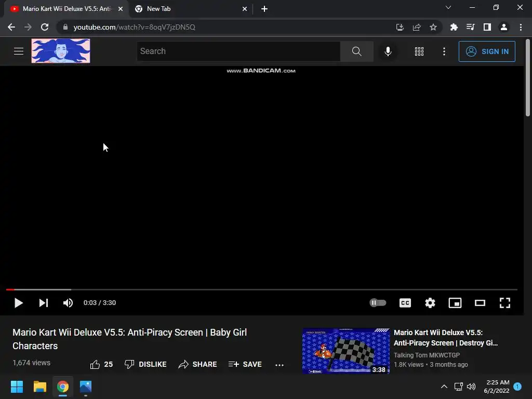The width and height of the screenshot is (532, 399).
Task: Click the address bar URL
Action: pos(135,27)
